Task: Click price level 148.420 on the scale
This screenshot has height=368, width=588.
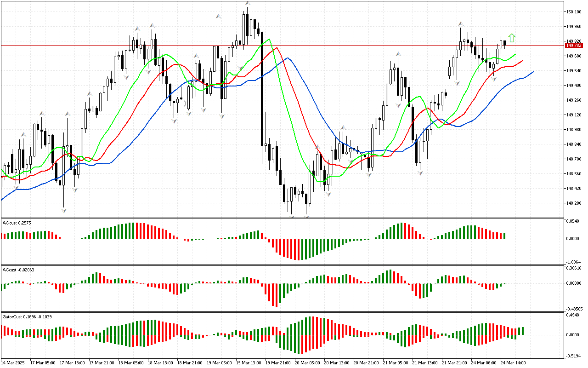Action: 574,188
